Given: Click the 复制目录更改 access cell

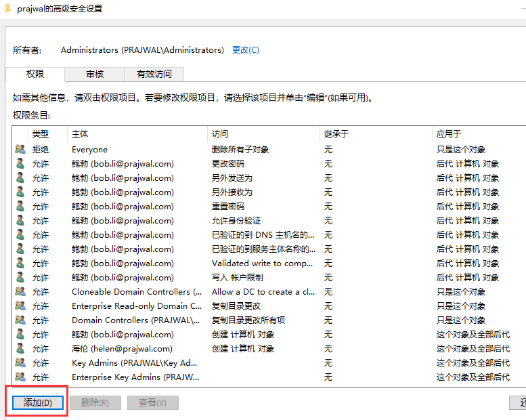Looking at the screenshot, I should pos(236,306).
